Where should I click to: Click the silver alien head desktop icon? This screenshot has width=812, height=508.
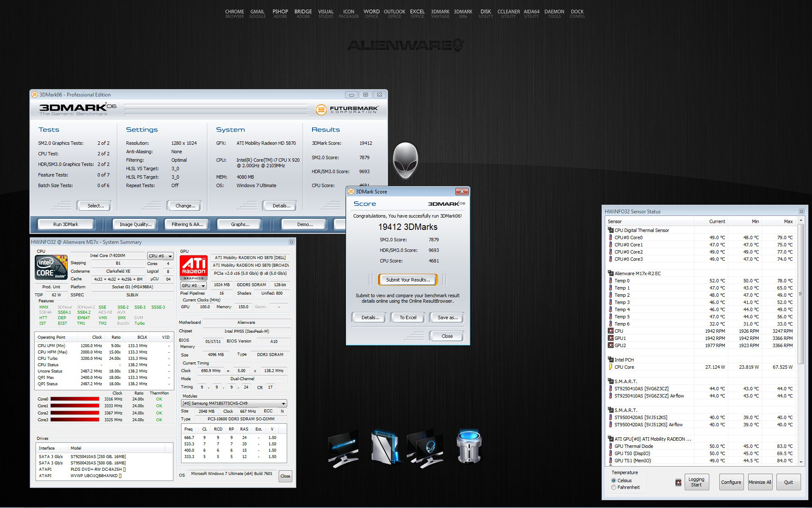[405, 161]
